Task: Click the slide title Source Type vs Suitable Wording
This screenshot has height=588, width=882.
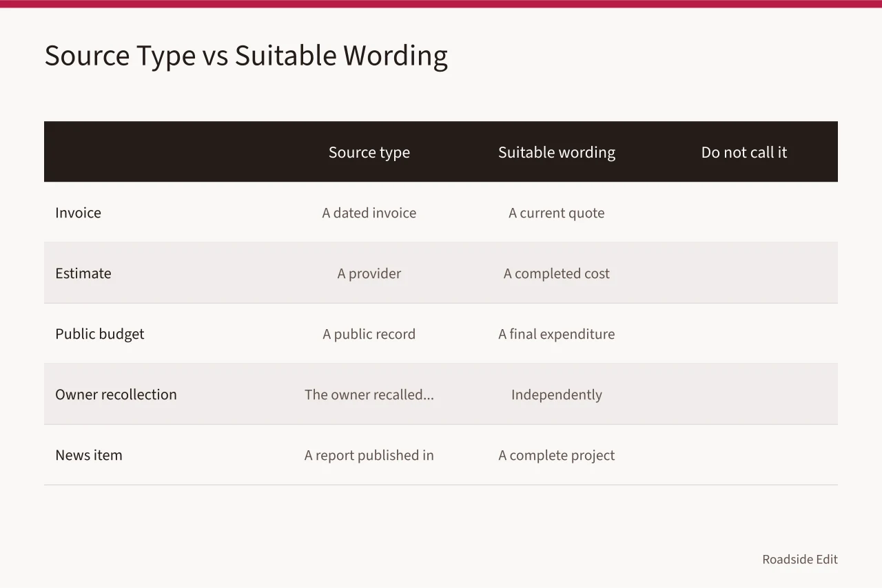Action: 246,56
